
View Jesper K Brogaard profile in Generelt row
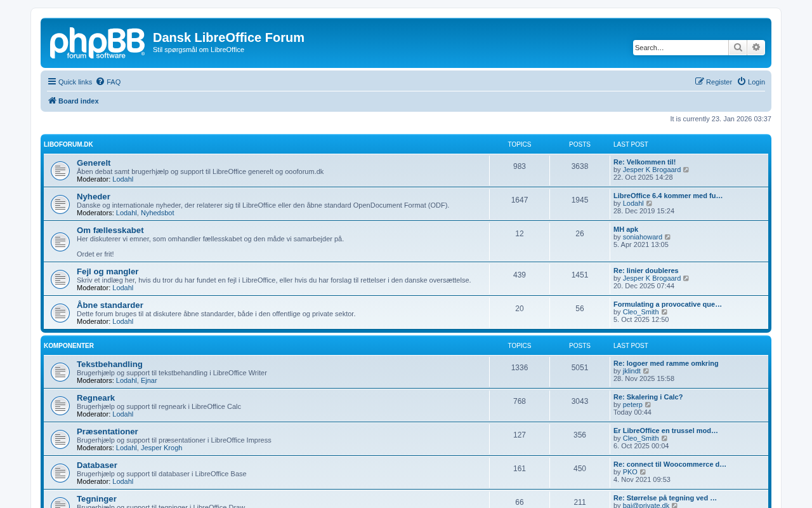point(652,170)
